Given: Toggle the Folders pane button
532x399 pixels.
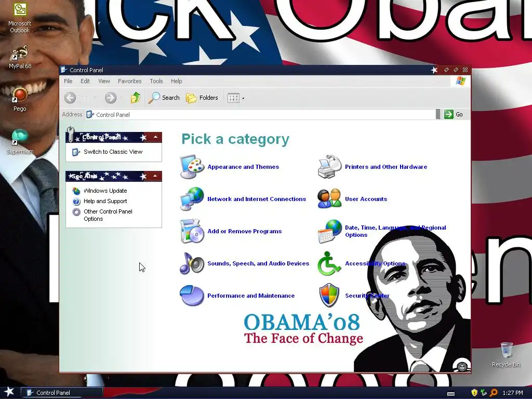Looking at the screenshot, I should 202,98.
